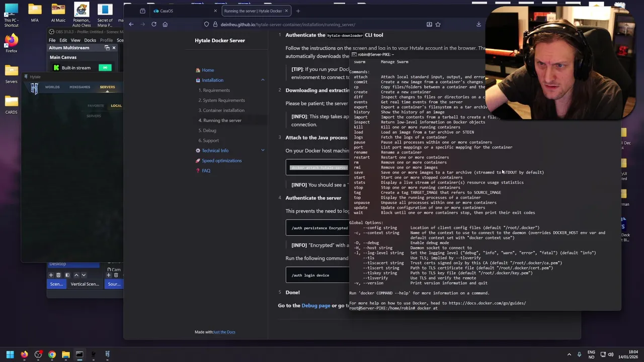The image size is (644, 362).
Task: Switch to Local servers filter
Action: pyautogui.click(x=116, y=106)
